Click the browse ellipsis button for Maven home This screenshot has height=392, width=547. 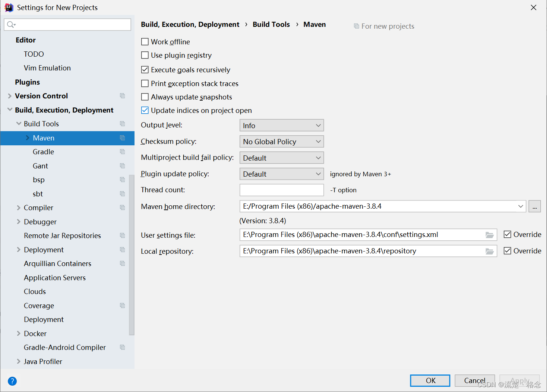point(534,206)
